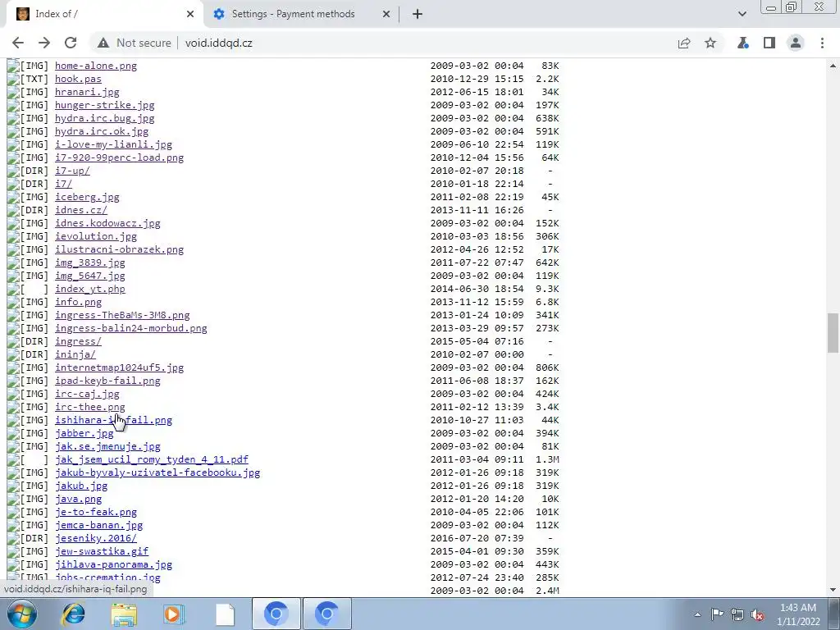840x630 pixels.
Task: Click the Not secure warning icon
Action: [x=103, y=43]
